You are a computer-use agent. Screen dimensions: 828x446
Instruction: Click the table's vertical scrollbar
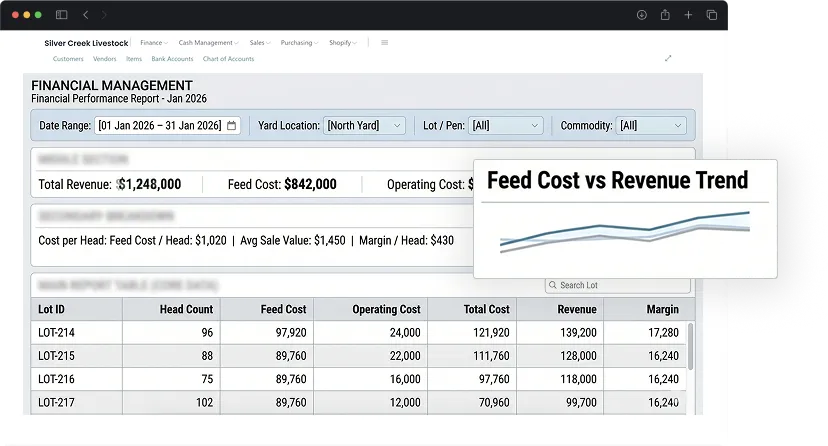point(690,346)
